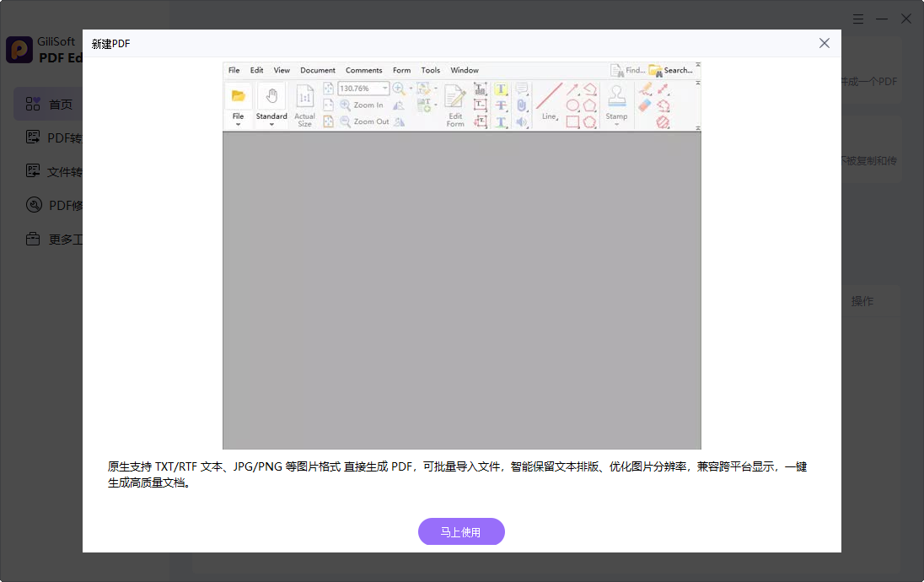Open the 更多工 toolbox sidebar entry

(x=54, y=240)
